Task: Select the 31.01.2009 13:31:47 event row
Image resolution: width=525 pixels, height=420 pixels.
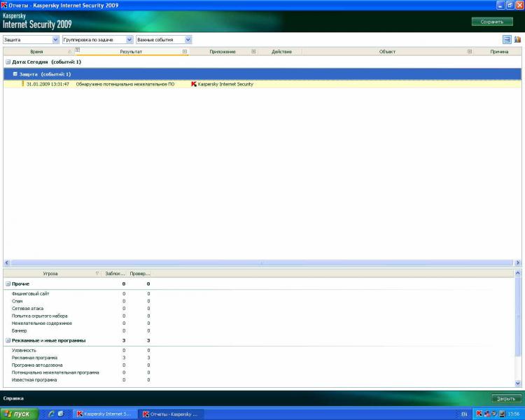Action: pyautogui.click(x=262, y=84)
